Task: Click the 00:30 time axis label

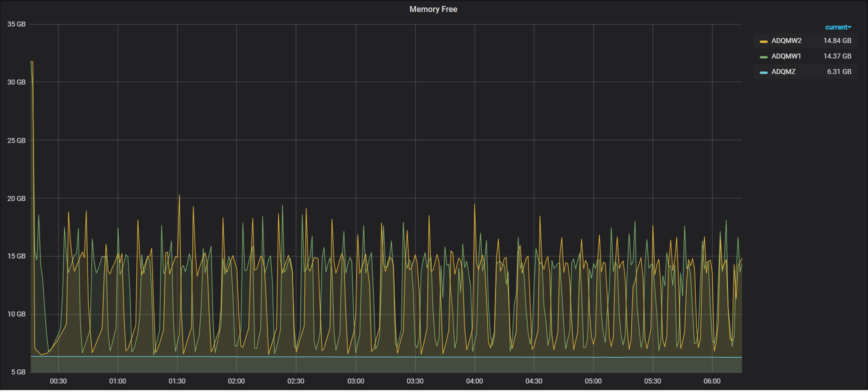Action: (58, 381)
